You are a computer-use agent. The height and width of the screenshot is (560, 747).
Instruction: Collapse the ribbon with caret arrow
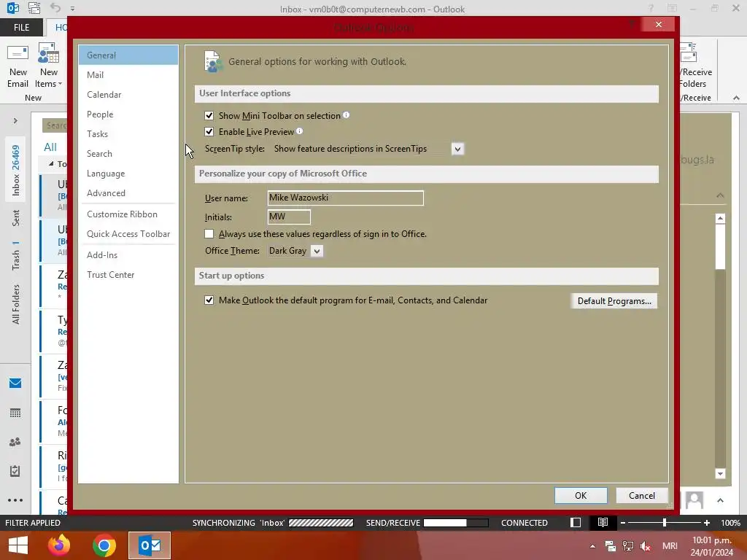pyautogui.click(x=736, y=98)
